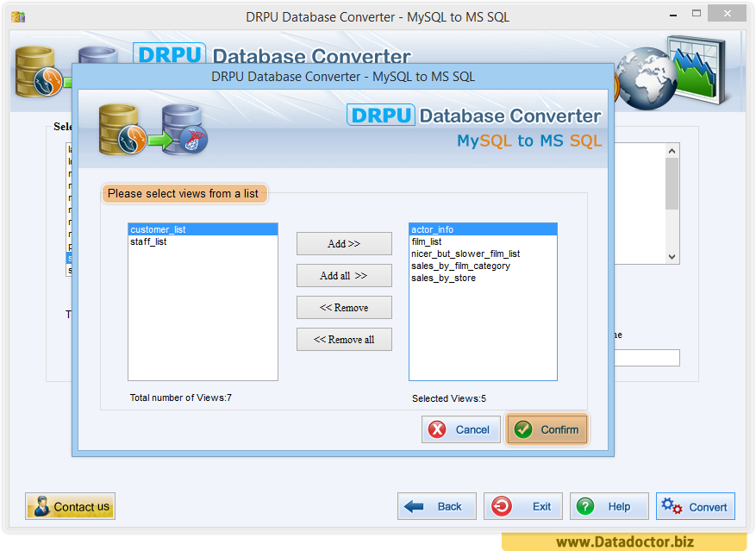Select film_list in the selected views list

483,241
